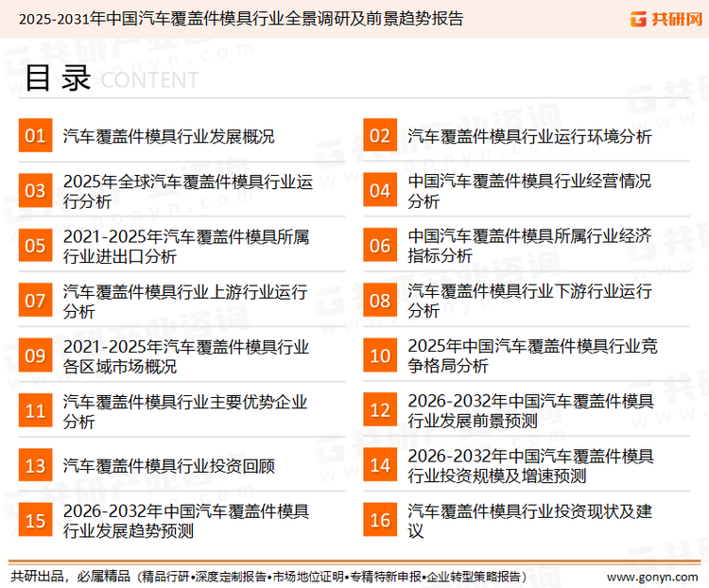This screenshot has height=588, width=709.
Task: Click the orange 15 number box
Action: (x=35, y=520)
